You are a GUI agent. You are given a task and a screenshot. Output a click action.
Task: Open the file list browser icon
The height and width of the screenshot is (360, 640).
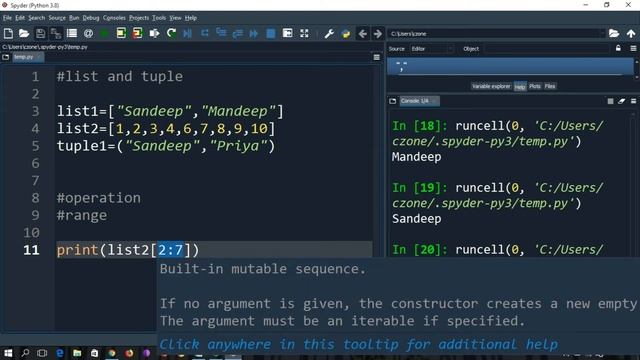72,33
